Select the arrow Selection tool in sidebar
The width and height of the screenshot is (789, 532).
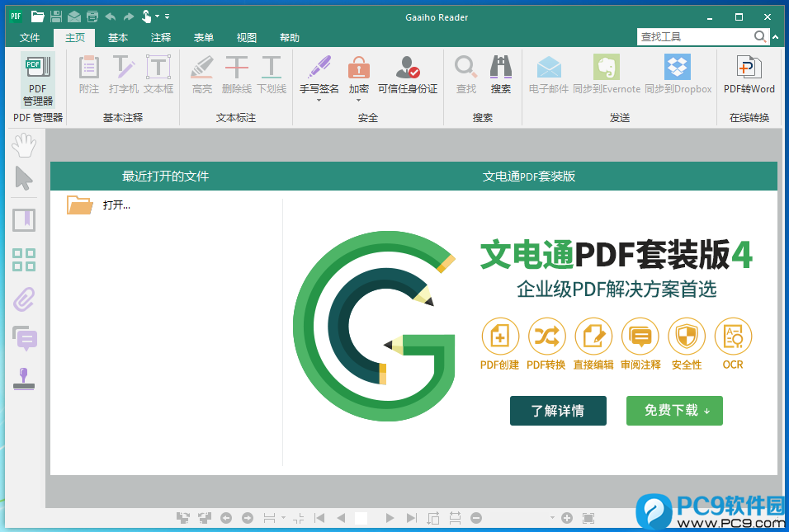coord(24,178)
